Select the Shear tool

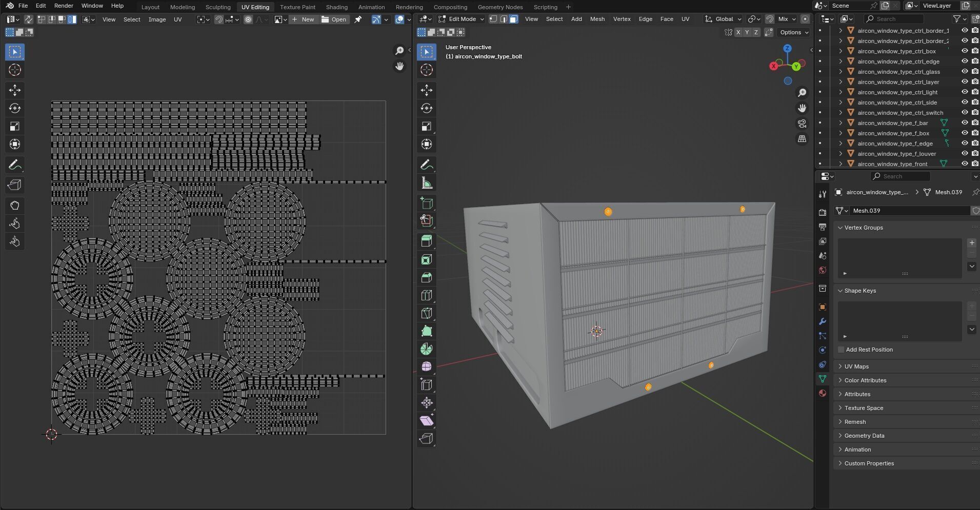pyautogui.click(x=427, y=421)
